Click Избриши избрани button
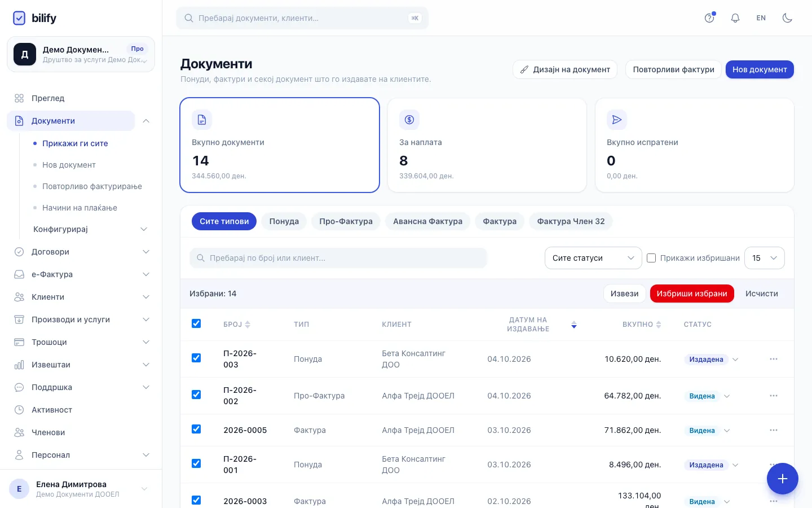 [x=692, y=294]
